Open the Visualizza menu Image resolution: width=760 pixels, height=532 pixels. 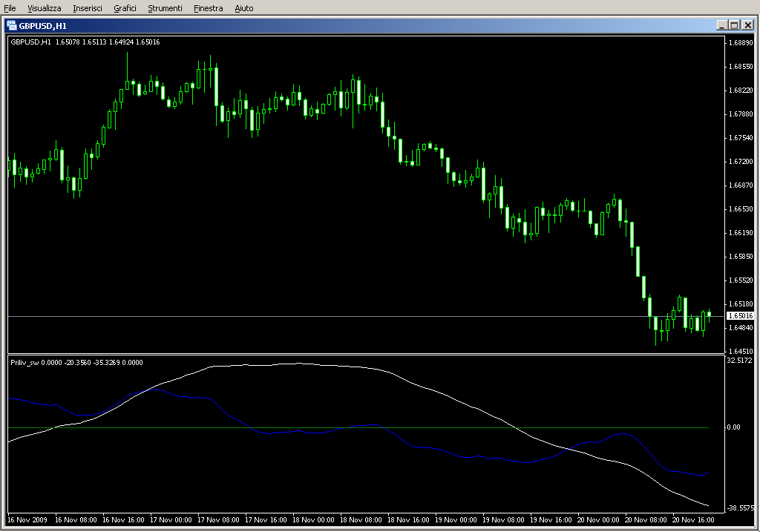click(x=44, y=8)
